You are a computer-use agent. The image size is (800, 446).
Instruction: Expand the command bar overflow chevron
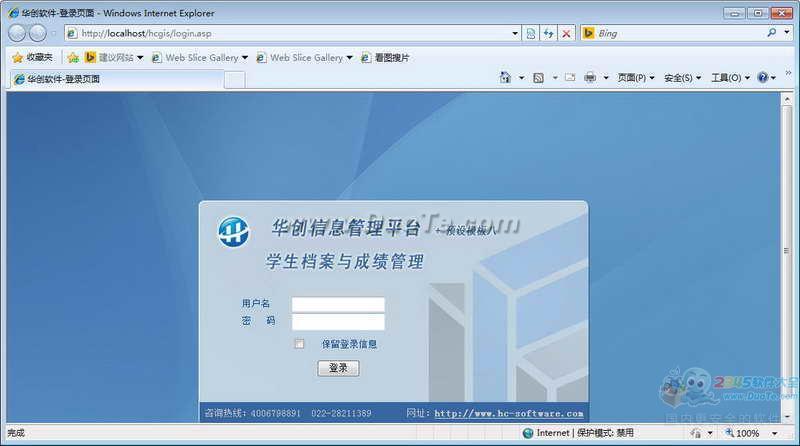pyautogui.click(x=788, y=73)
